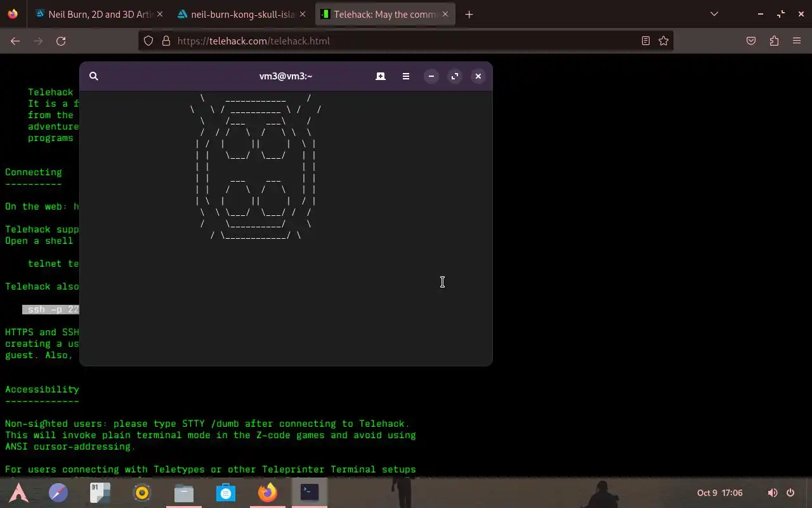Screen dimensions: 812x508
Task: Click the ASCII art in the terminal
Action: tap(256, 166)
